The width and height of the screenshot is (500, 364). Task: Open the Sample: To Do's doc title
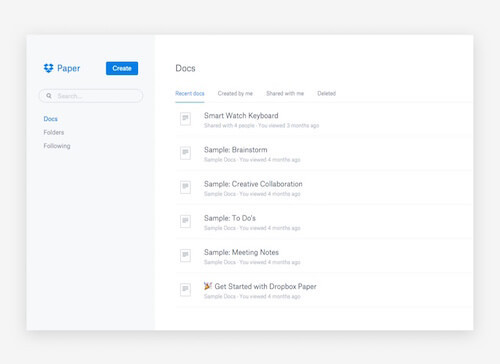tap(230, 218)
